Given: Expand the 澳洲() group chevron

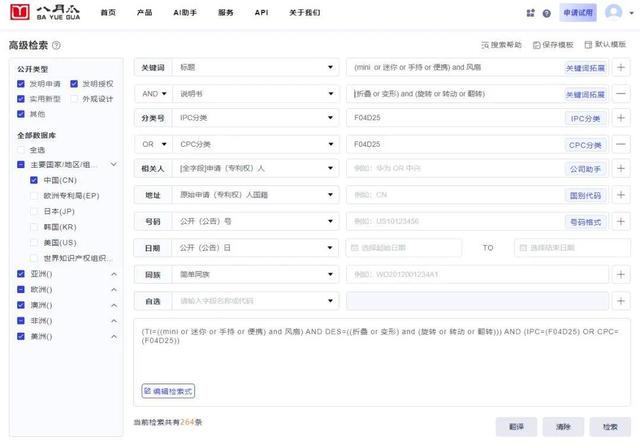Looking at the screenshot, I should pos(114,305).
